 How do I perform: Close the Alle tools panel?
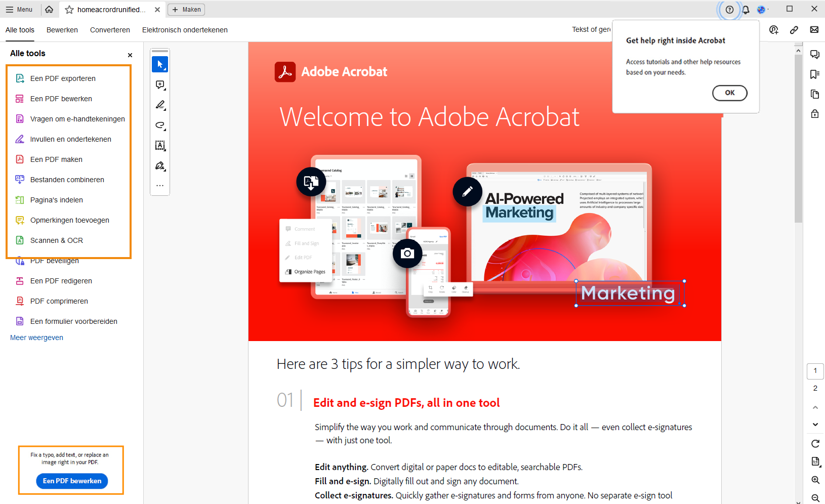tap(130, 55)
